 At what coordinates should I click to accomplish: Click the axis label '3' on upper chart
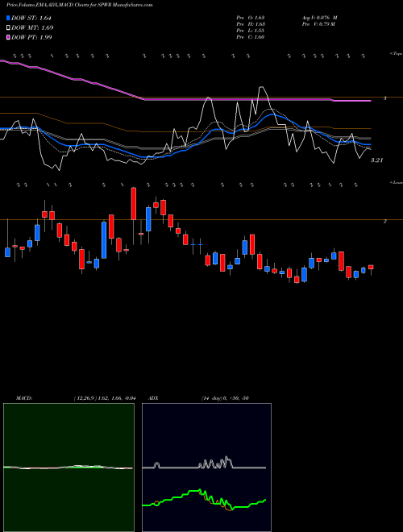(x=385, y=98)
